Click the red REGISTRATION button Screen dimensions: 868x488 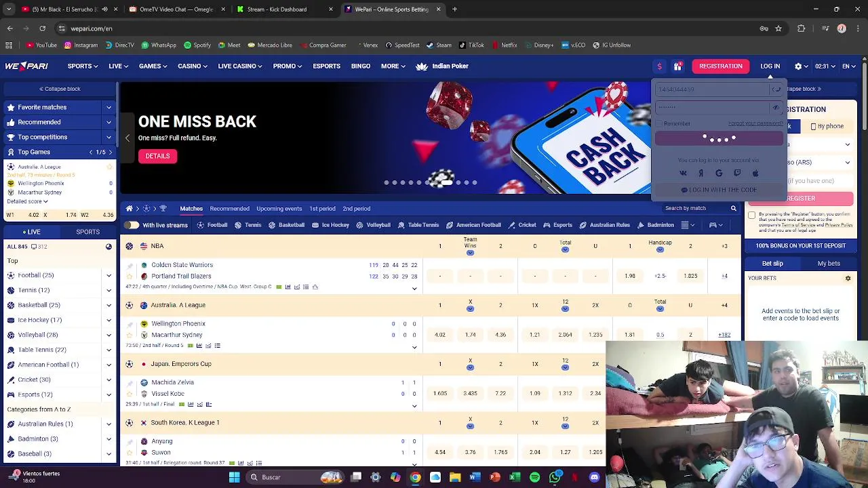[721, 66]
